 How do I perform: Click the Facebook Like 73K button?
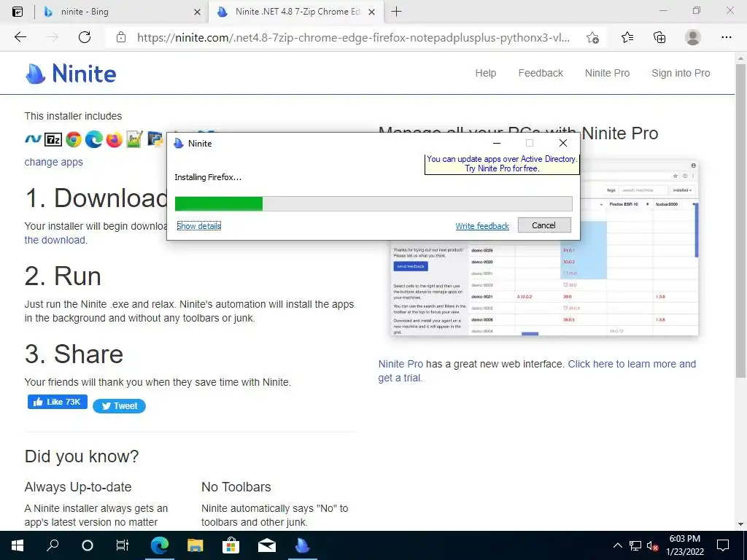pyautogui.click(x=57, y=402)
